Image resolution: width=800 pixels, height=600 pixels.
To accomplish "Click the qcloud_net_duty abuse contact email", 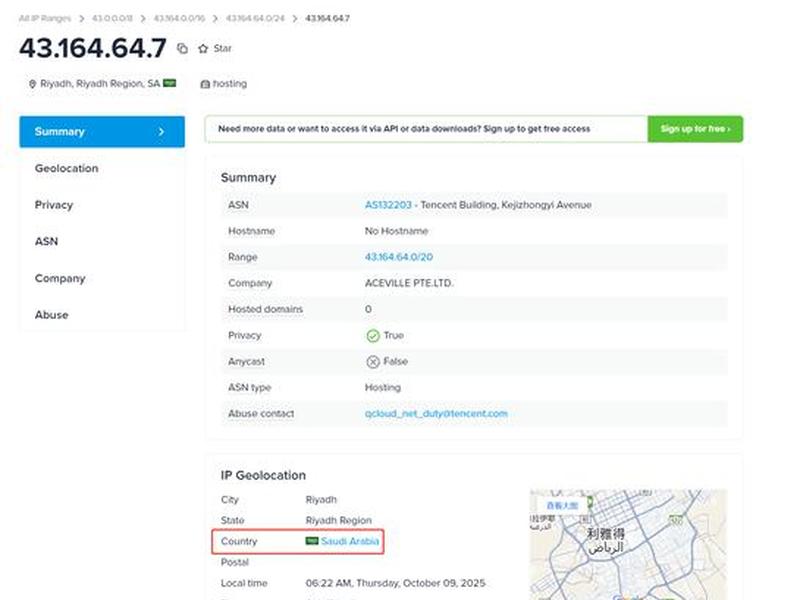I will point(436,413).
